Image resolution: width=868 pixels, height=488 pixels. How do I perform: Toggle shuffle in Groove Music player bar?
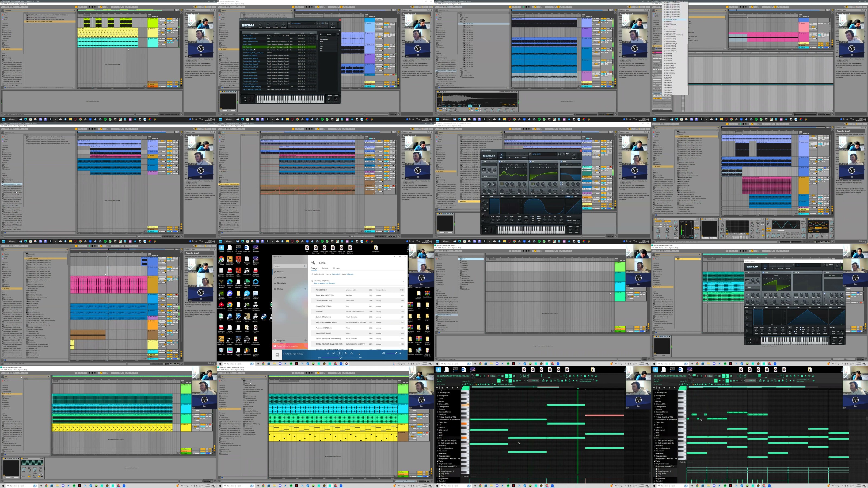coord(328,353)
